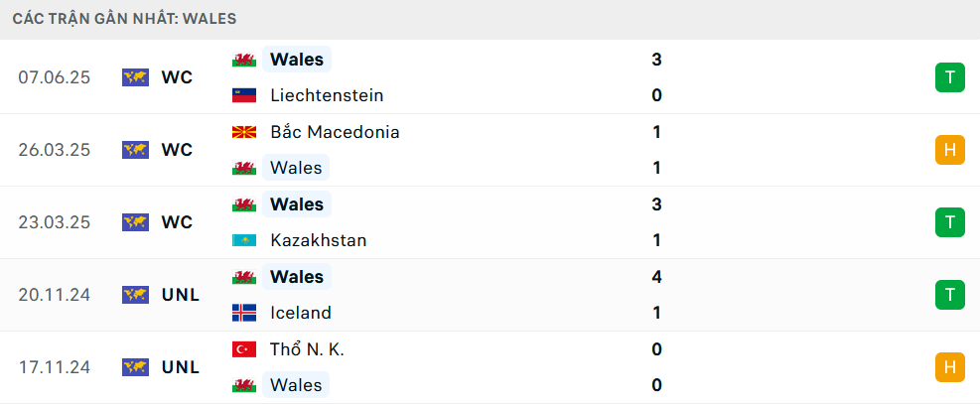Image resolution: width=980 pixels, height=405 pixels.
Task: Click the Kazakhstan flag icon
Action: coord(244,240)
